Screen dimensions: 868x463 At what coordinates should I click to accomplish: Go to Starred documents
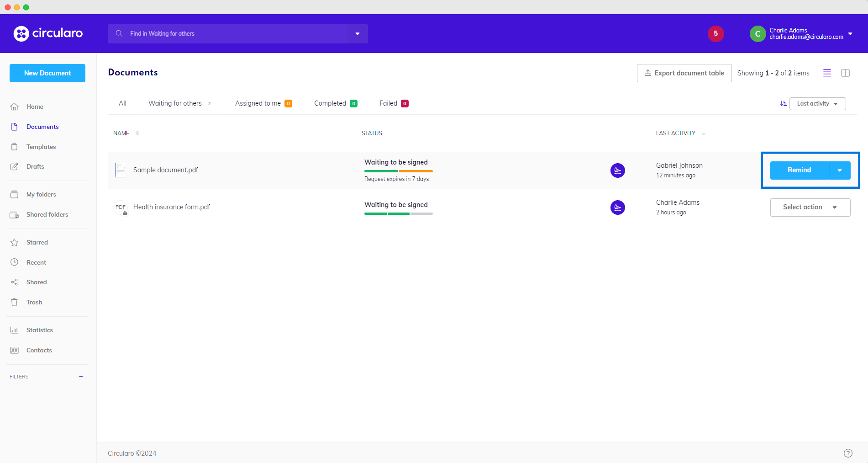pyautogui.click(x=37, y=242)
